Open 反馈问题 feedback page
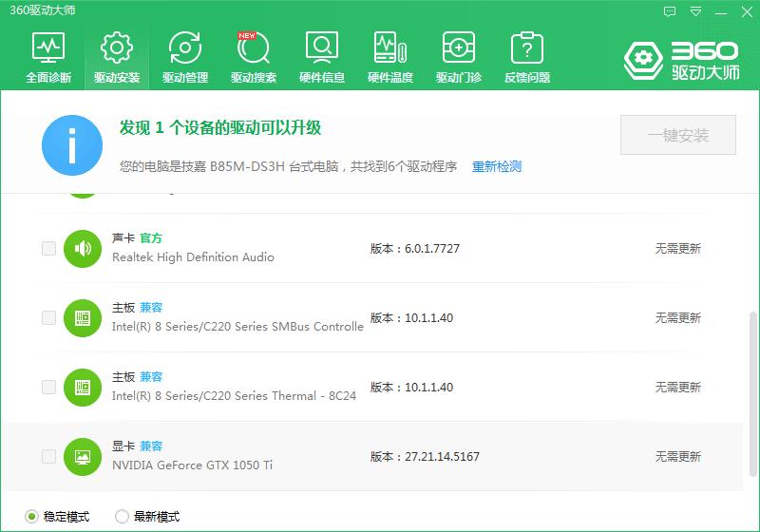The width and height of the screenshot is (760, 532). point(526,57)
